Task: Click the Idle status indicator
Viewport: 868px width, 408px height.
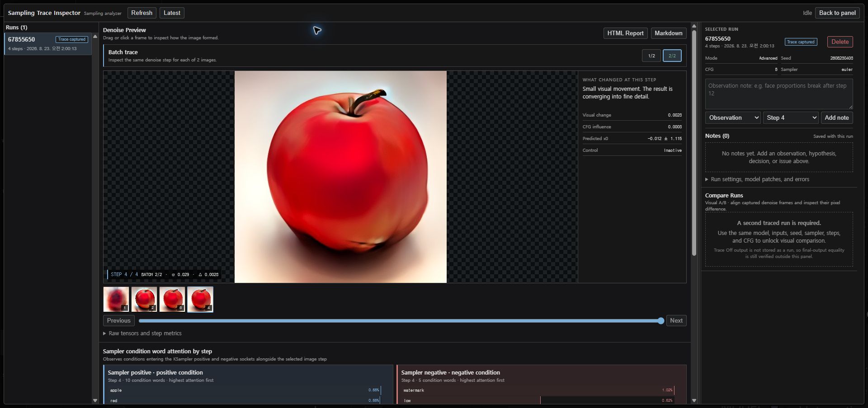Action: [x=807, y=13]
